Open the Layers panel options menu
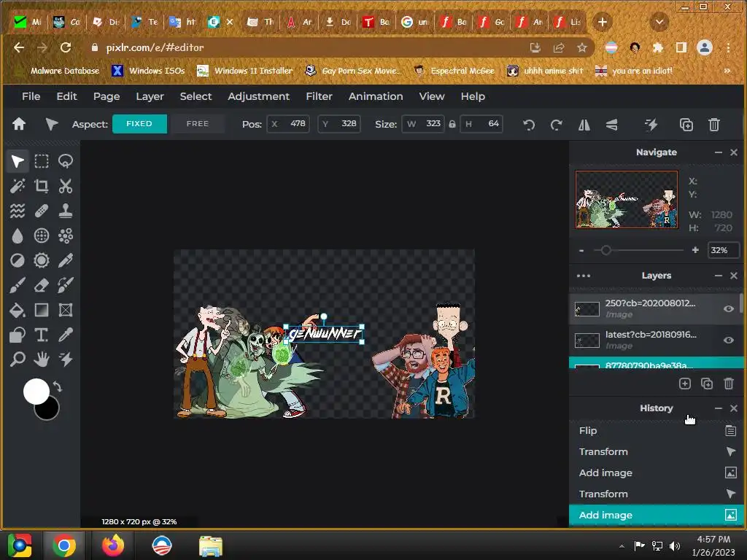Image resolution: width=747 pixels, height=560 pixels. pos(584,276)
